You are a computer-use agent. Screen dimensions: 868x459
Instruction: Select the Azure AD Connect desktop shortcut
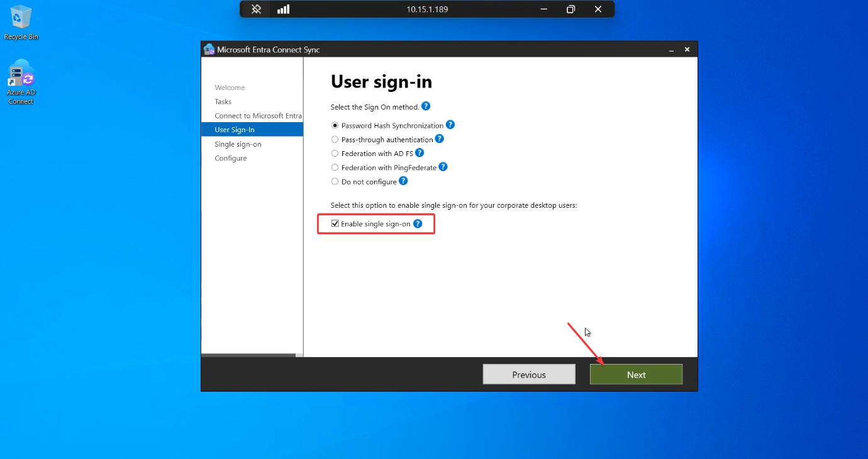click(x=21, y=82)
